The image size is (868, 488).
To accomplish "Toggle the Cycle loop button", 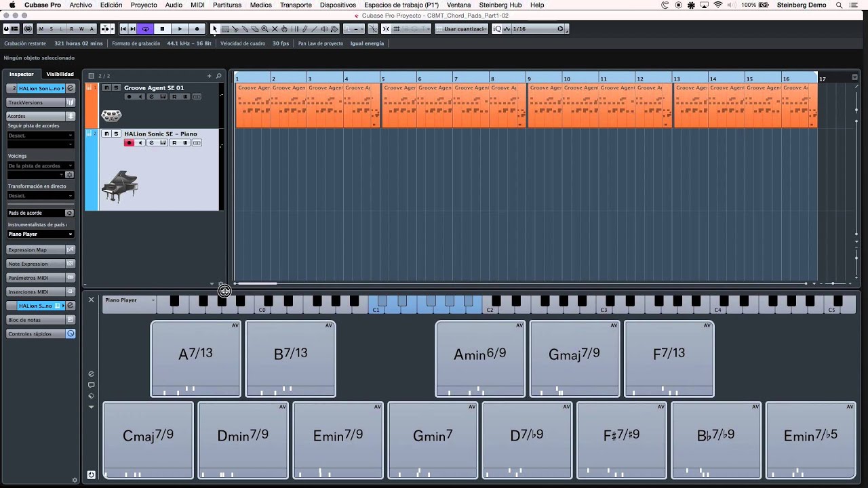I will click(x=145, y=29).
